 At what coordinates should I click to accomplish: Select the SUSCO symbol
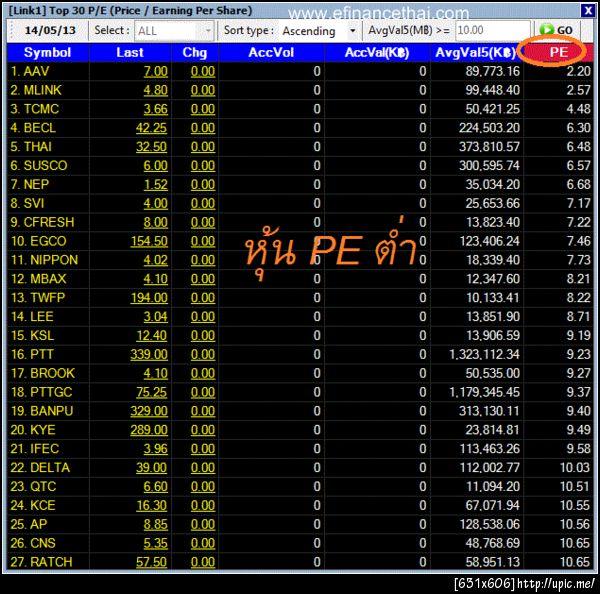[45, 165]
